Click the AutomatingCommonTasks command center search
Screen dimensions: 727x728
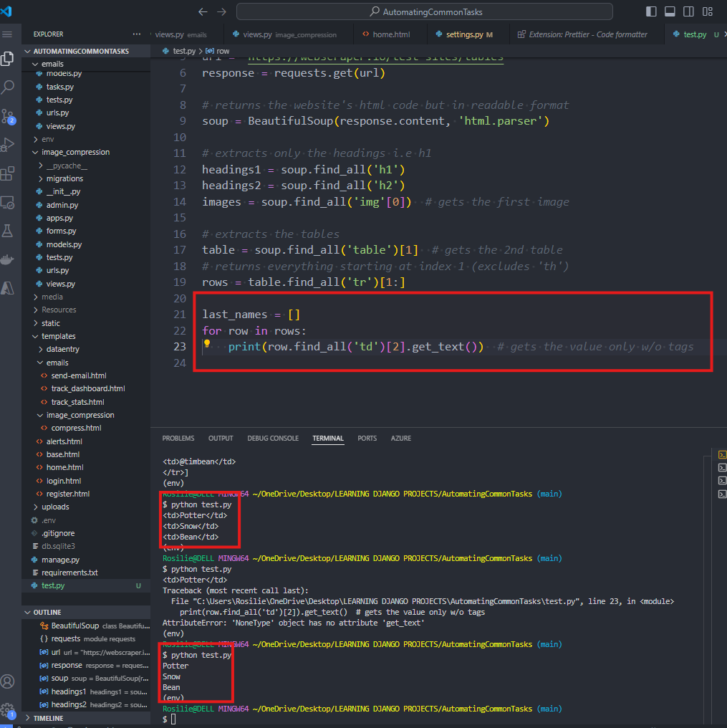tap(424, 12)
